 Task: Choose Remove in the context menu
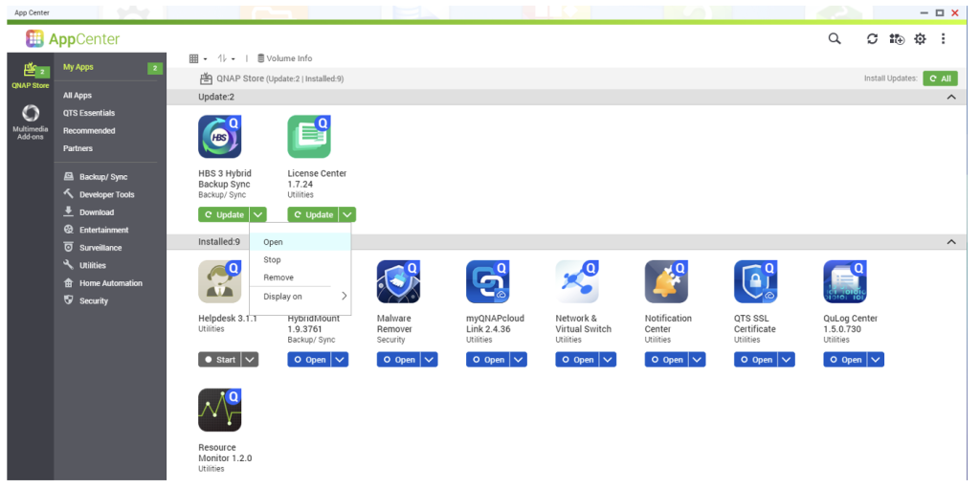point(300,277)
